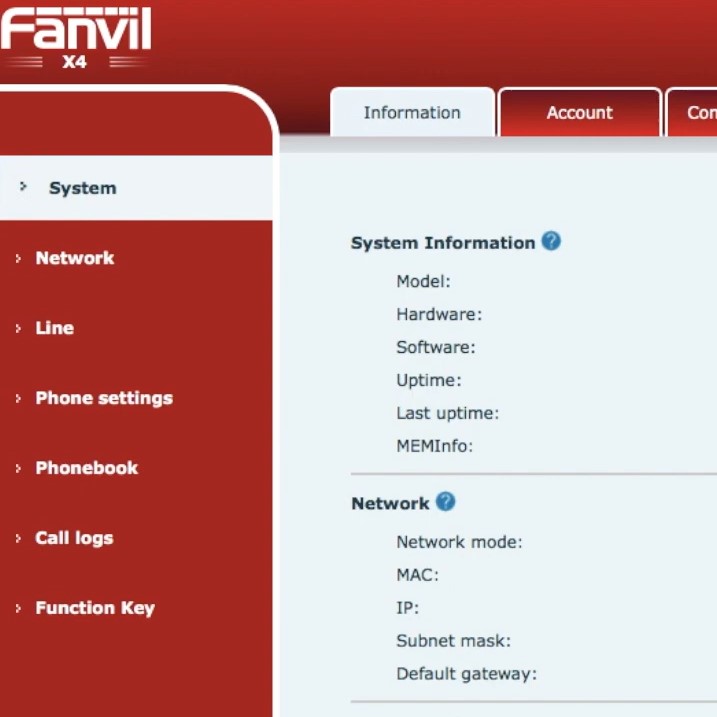Image resolution: width=717 pixels, height=717 pixels.
Task: Switch to the Account tab
Action: tap(579, 112)
